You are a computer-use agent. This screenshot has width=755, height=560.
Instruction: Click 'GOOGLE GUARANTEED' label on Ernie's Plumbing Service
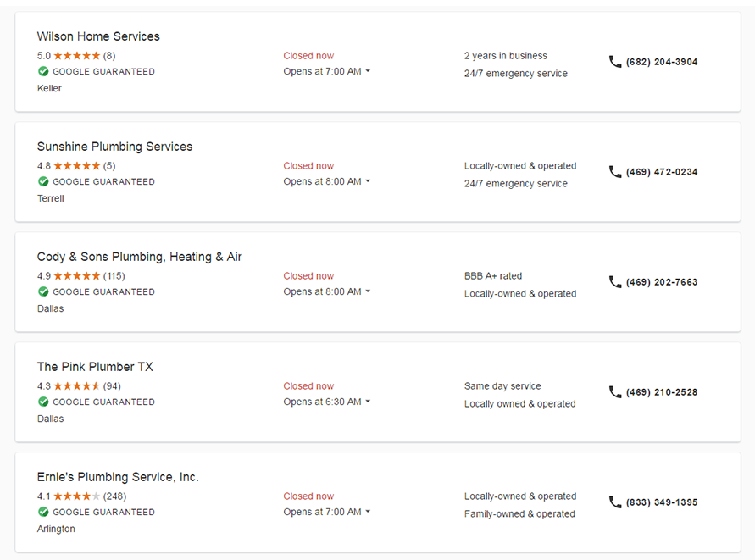point(103,513)
